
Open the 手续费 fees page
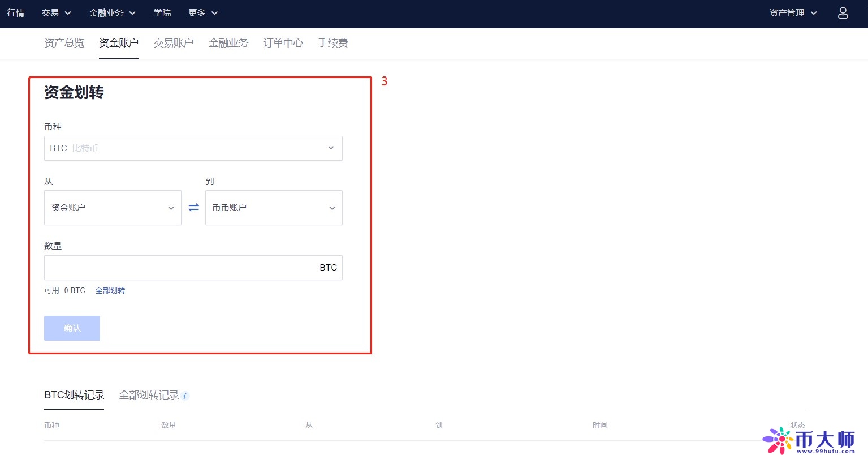[333, 42]
